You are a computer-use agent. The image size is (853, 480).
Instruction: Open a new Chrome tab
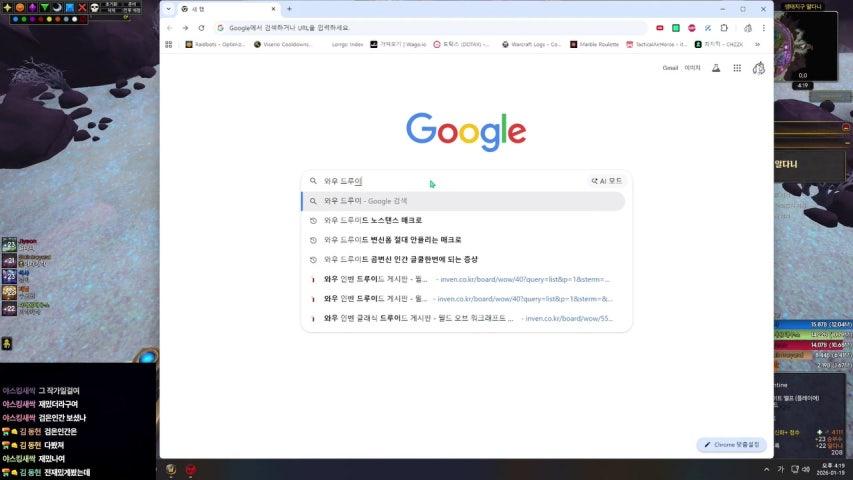[289, 9]
